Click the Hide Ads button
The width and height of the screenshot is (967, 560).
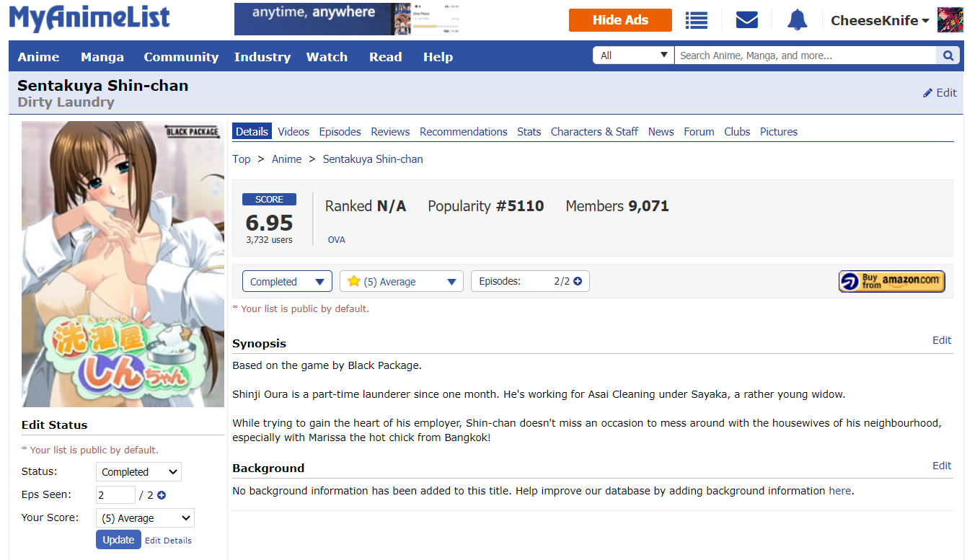click(x=620, y=20)
